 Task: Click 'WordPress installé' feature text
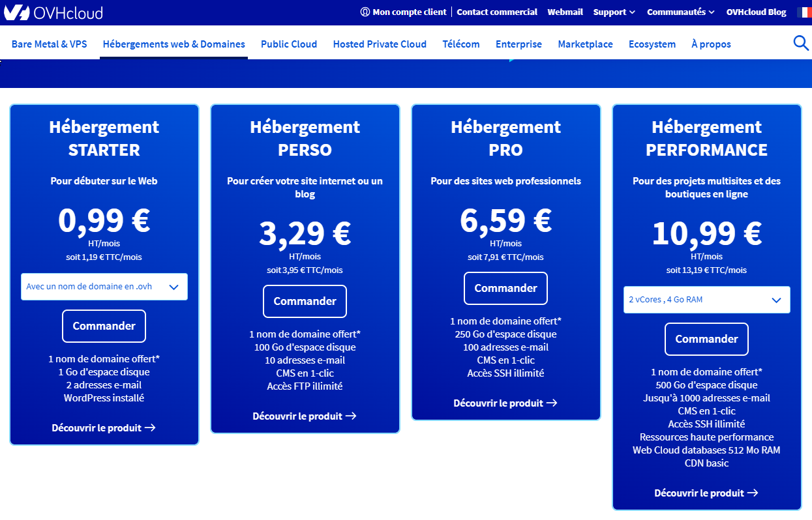[104, 398]
